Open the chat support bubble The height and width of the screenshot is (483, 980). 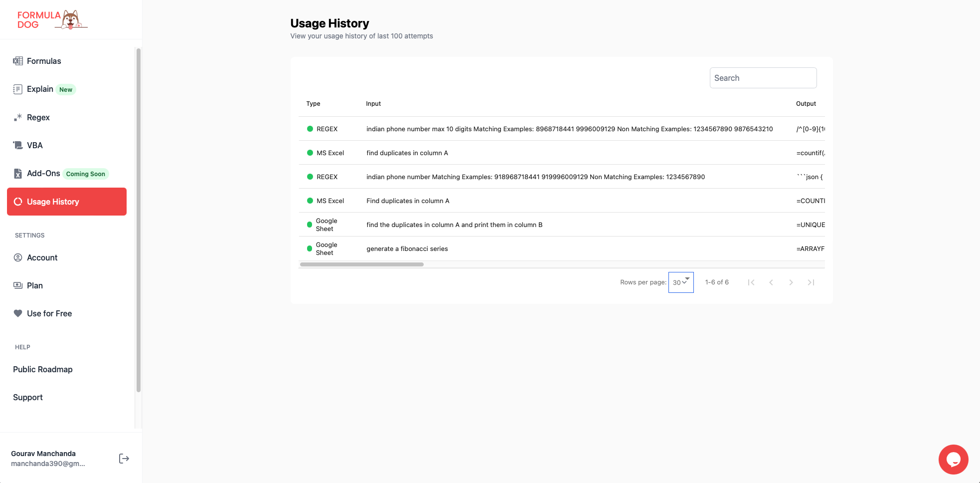(x=953, y=460)
